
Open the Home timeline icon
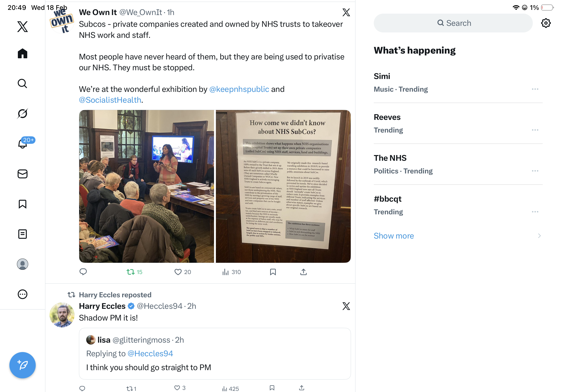coord(23,53)
